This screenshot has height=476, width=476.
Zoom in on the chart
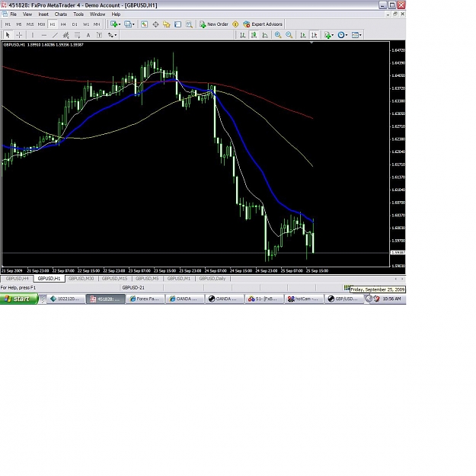tap(278, 35)
